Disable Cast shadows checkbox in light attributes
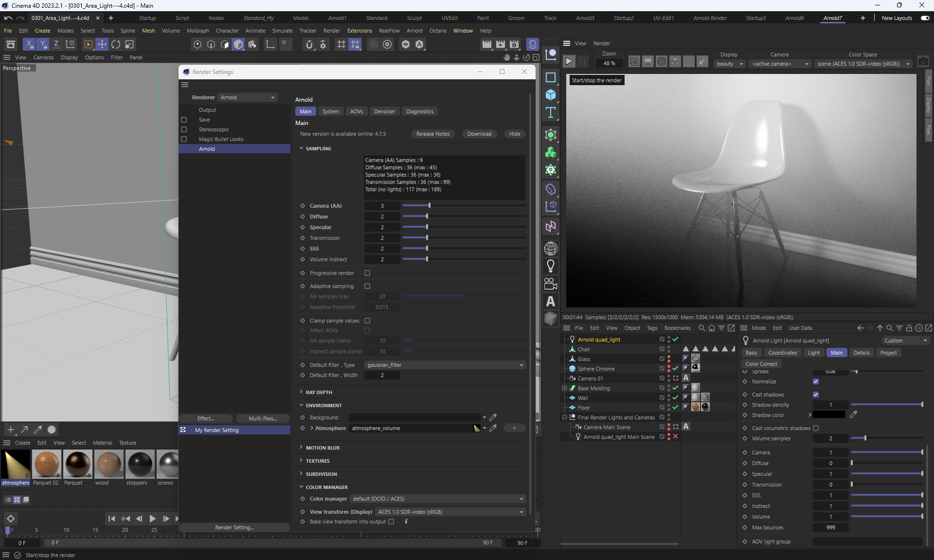The width and height of the screenshot is (934, 560). tap(816, 395)
